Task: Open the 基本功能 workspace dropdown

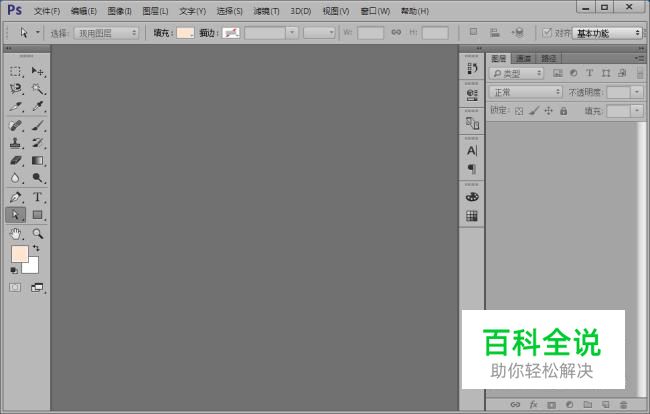Action: click(x=607, y=33)
